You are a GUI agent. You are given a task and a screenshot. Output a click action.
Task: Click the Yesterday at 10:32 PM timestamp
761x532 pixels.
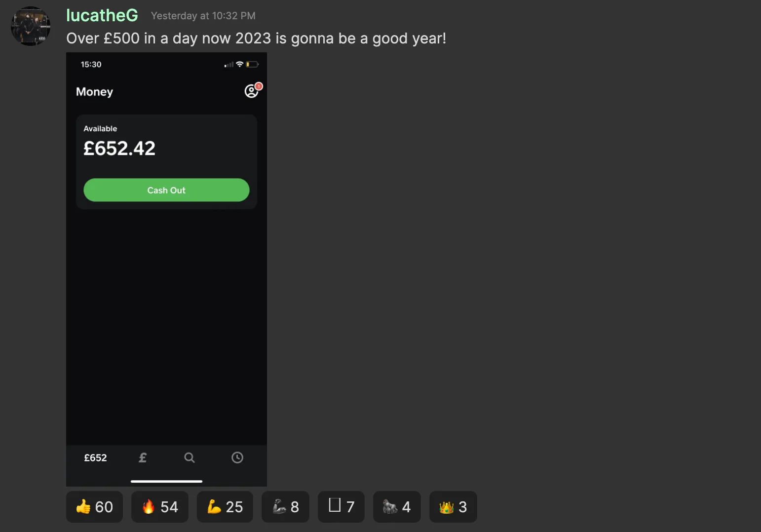tap(203, 16)
